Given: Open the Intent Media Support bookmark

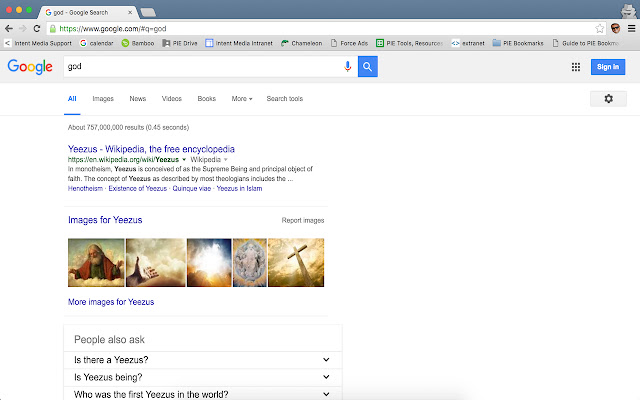Looking at the screenshot, I should (38, 43).
